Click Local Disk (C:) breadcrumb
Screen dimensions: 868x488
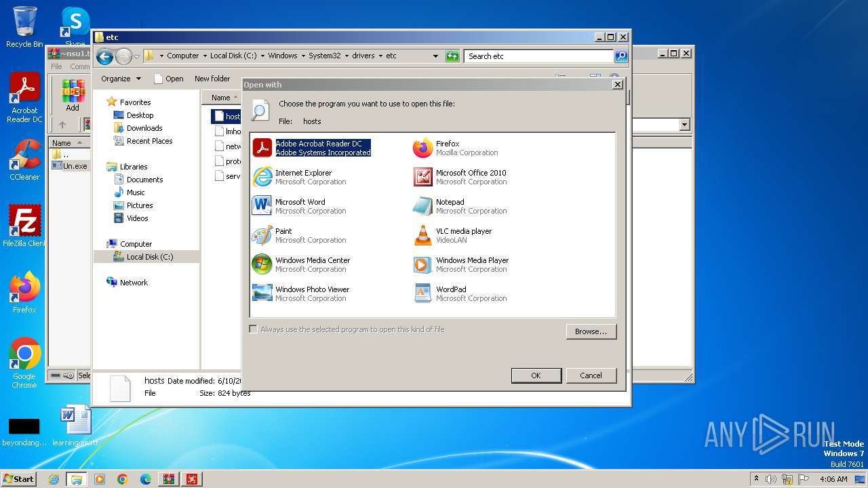(233, 56)
